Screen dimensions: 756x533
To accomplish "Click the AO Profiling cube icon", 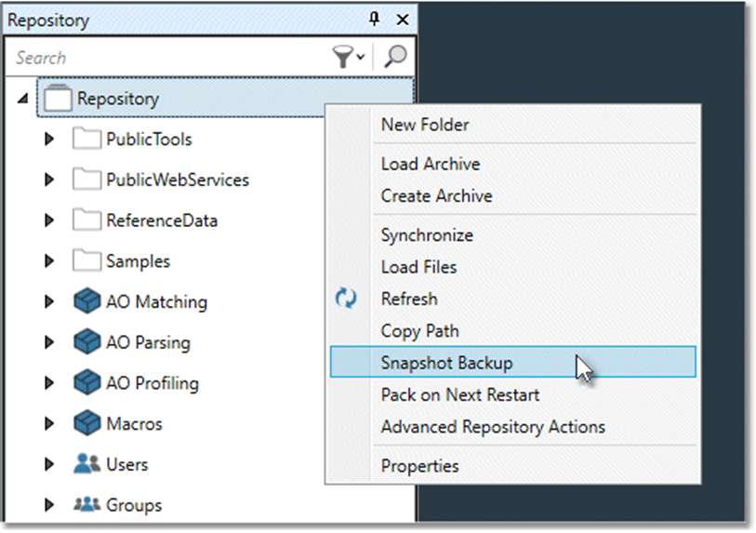I will pyautogui.click(x=86, y=383).
